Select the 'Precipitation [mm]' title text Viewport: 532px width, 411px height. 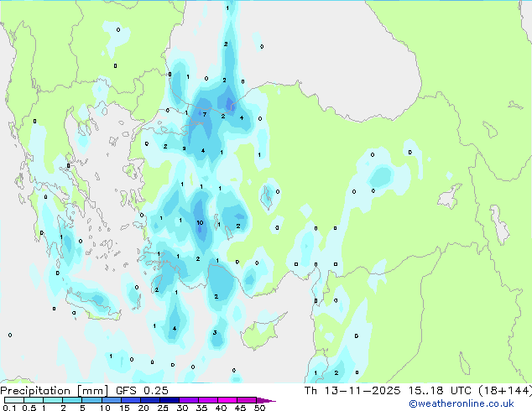pyautogui.click(x=55, y=391)
